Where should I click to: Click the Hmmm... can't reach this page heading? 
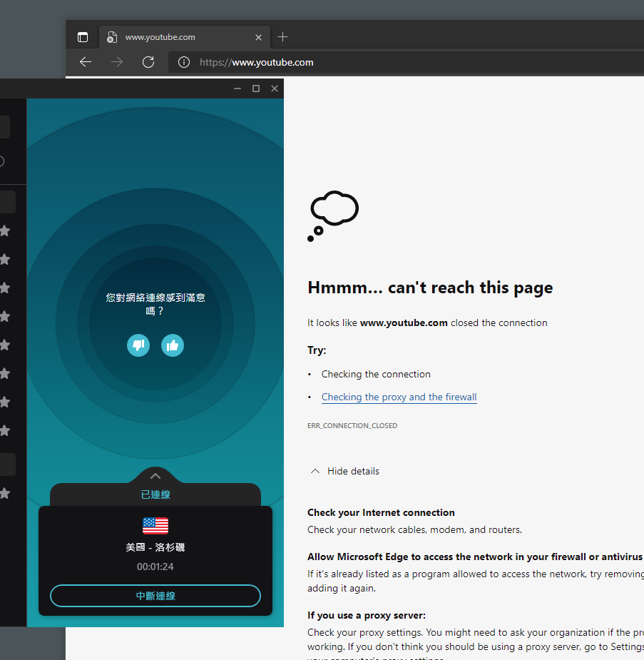[430, 288]
